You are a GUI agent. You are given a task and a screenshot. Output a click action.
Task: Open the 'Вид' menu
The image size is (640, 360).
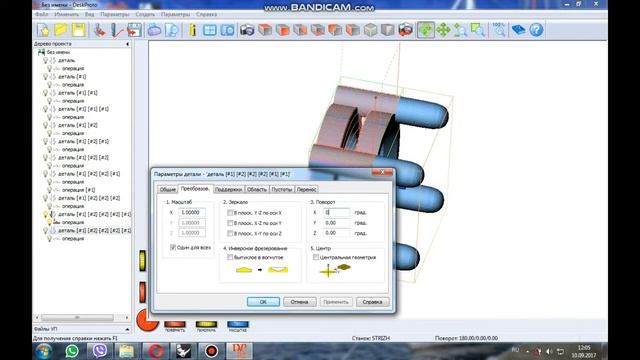tap(89, 14)
